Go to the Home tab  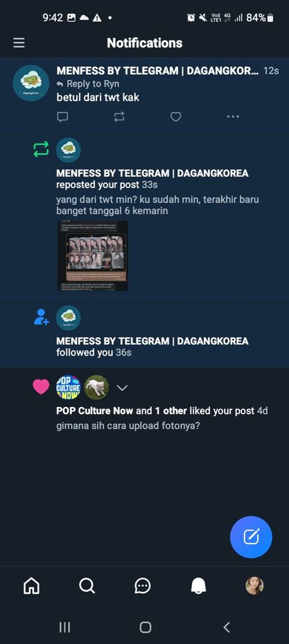(x=32, y=585)
